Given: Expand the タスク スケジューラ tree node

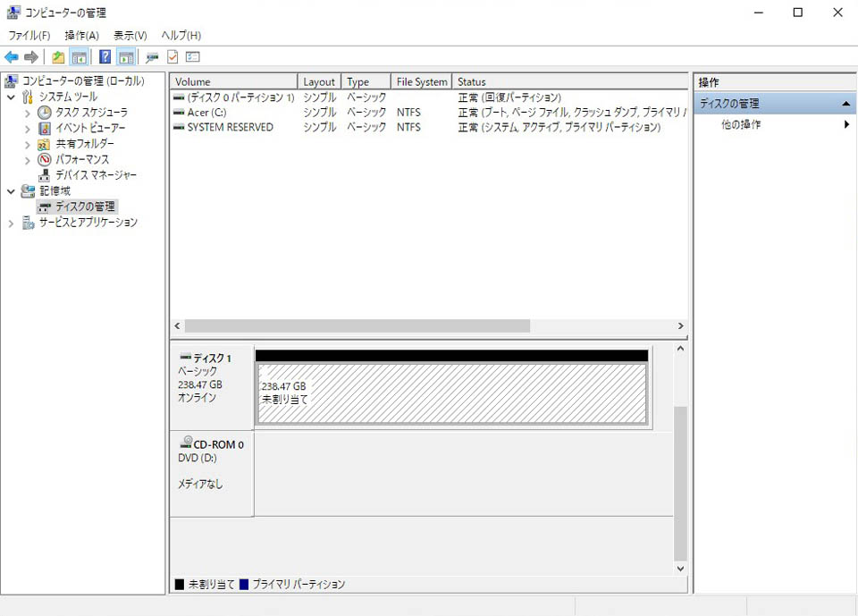Looking at the screenshot, I should [27, 112].
